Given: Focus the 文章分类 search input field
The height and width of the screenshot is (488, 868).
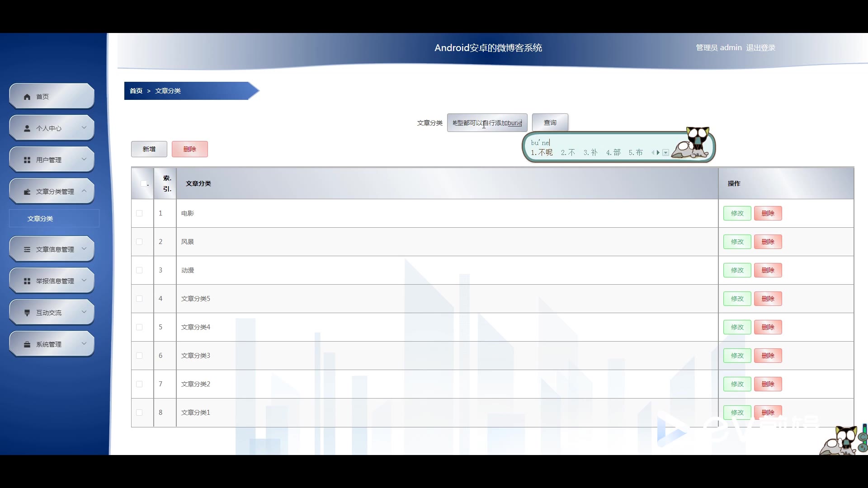Looking at the screenshot, I should tap(487, 123).
